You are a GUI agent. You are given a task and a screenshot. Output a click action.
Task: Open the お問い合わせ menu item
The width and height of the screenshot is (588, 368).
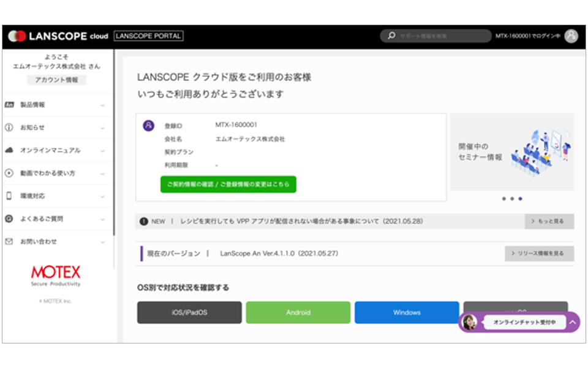click(x=57, y=242)
